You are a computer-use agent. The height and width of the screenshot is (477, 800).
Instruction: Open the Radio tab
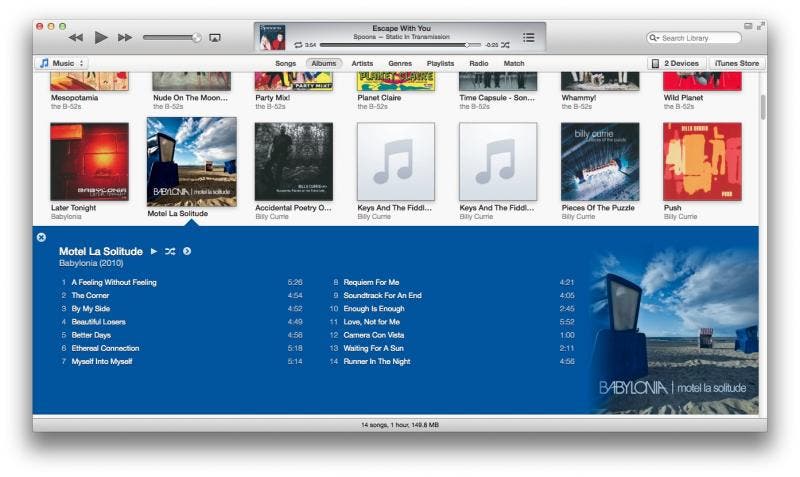(x=479, y=63)
